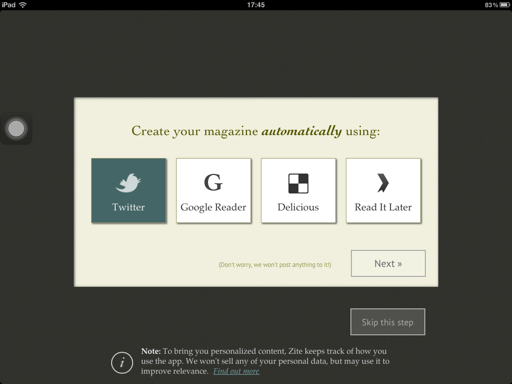Tap the battery indicator icon
Viewport: 512px width, 384px height.
point(505,5)
